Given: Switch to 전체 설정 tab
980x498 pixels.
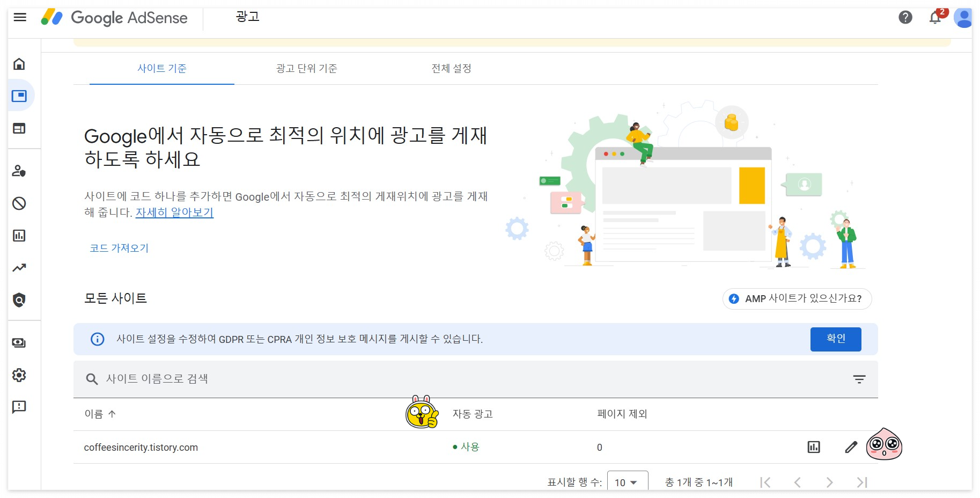Looking at the screenshot, I should [452, 68].
